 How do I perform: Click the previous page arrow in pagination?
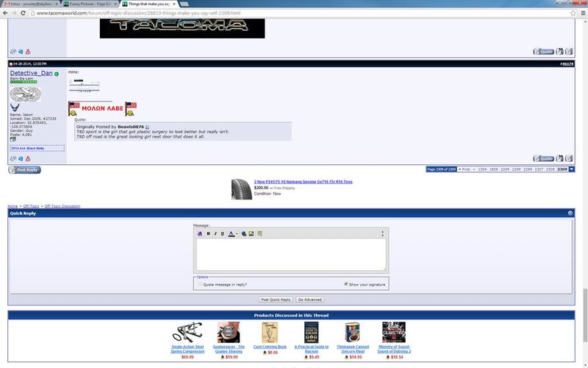click(x=473, y=169)
